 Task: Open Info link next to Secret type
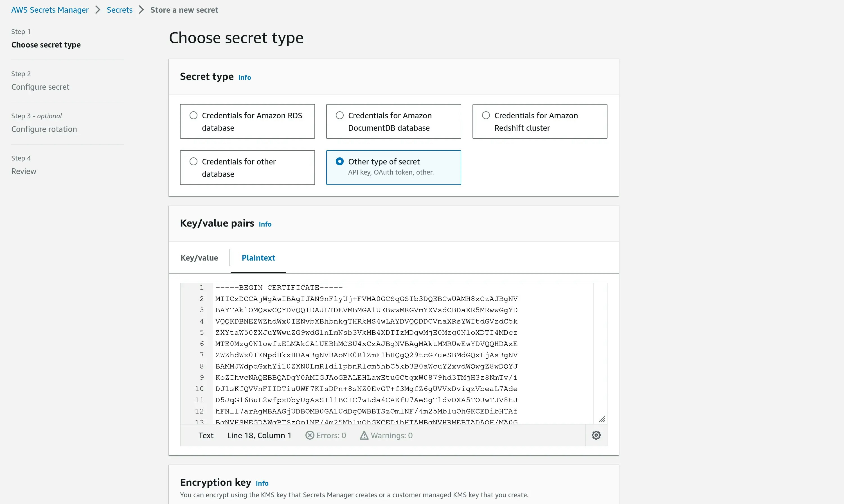pos(245,77)
